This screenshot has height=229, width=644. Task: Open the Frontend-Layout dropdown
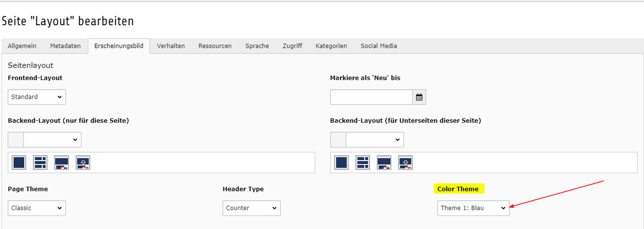(37, 97)
